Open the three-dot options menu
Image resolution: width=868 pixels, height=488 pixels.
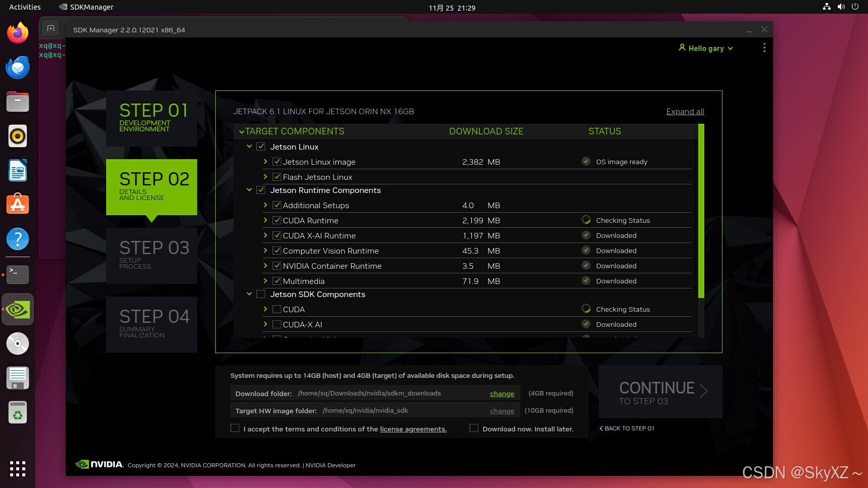click(x=764, y=47)
